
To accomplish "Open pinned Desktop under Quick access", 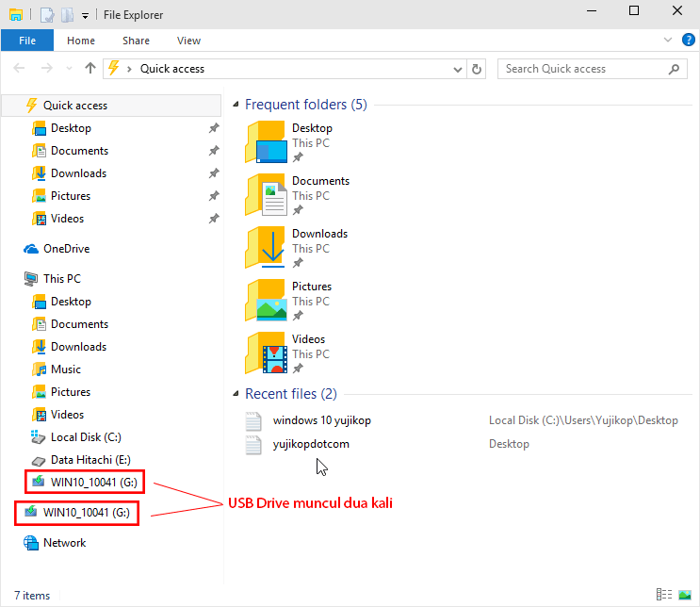I will pos(71,128).
